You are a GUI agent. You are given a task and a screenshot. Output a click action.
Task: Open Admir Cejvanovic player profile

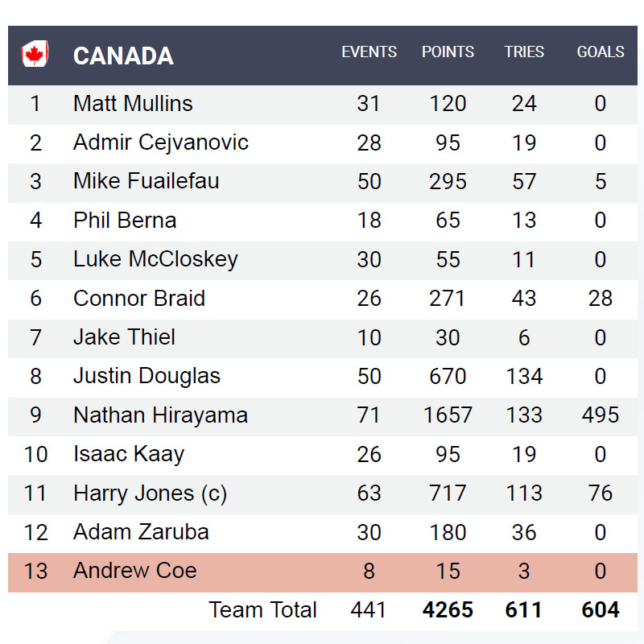160,142
